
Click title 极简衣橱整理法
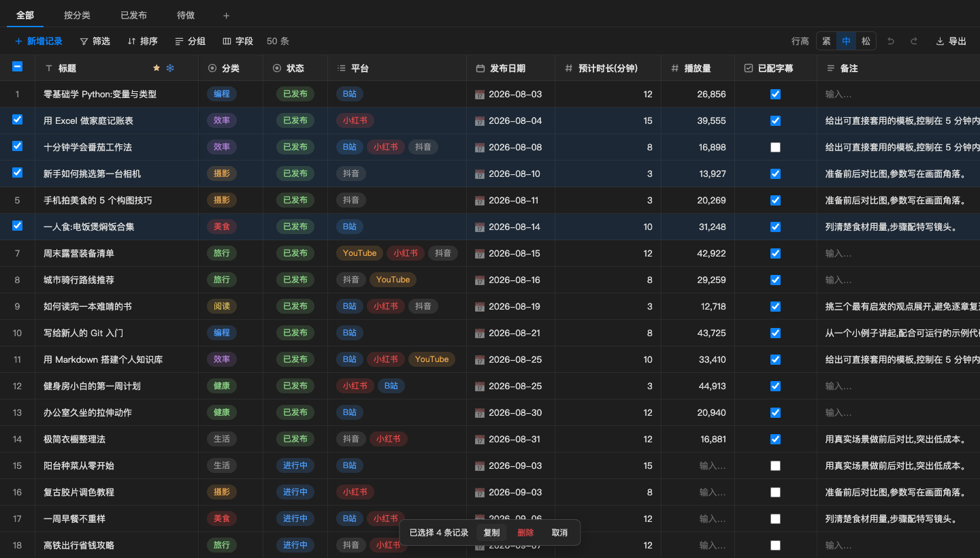[75, 440]
